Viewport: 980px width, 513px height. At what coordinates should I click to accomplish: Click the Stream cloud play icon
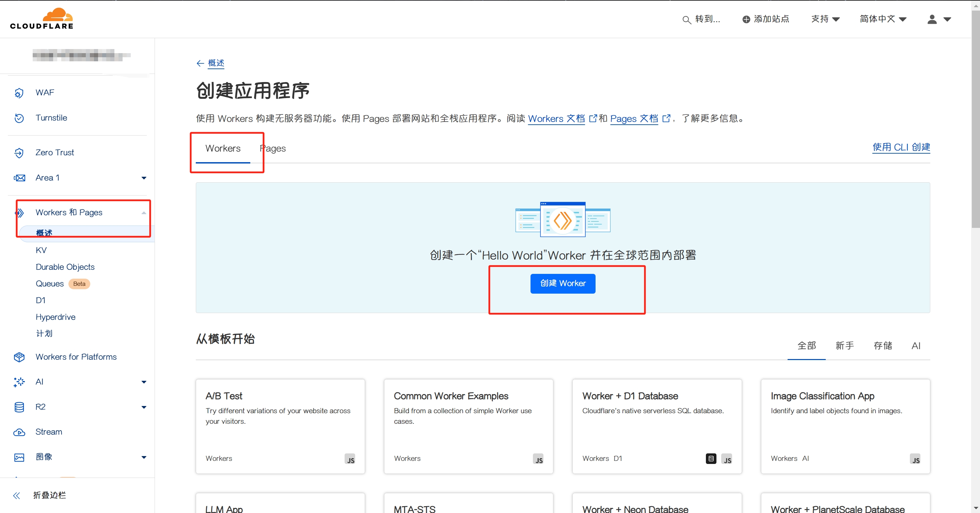pos(19,432)
